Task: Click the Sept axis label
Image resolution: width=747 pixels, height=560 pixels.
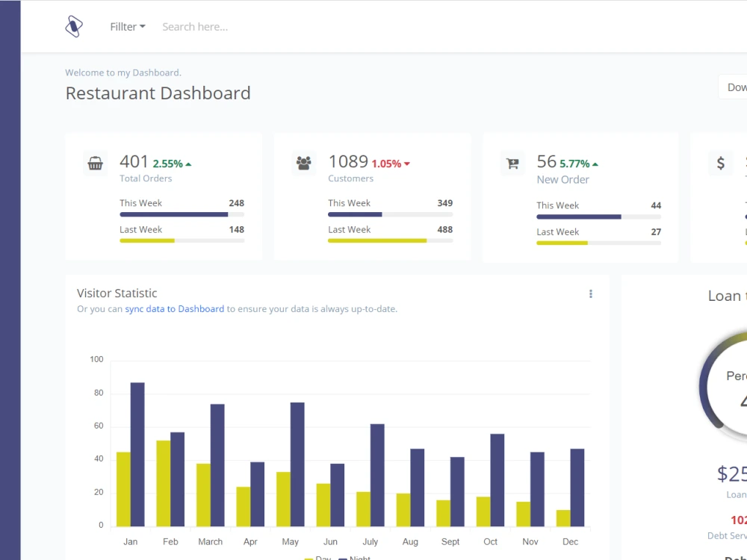Action: 450,542
